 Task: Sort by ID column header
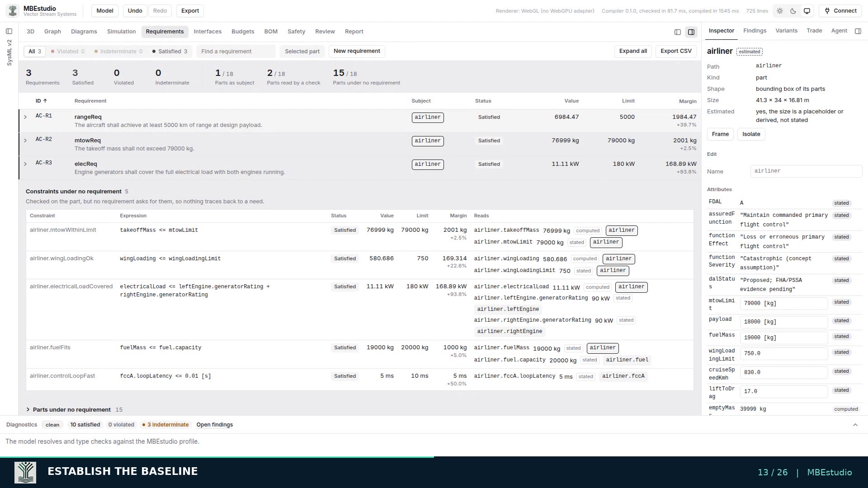(41, 101)
